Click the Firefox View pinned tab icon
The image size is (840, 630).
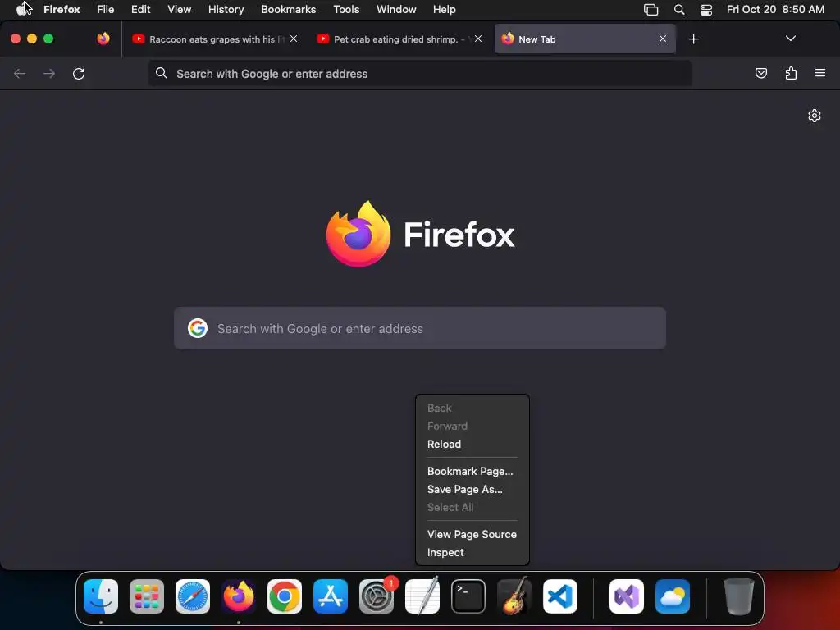pyautogui.click(x=103, y=39)
